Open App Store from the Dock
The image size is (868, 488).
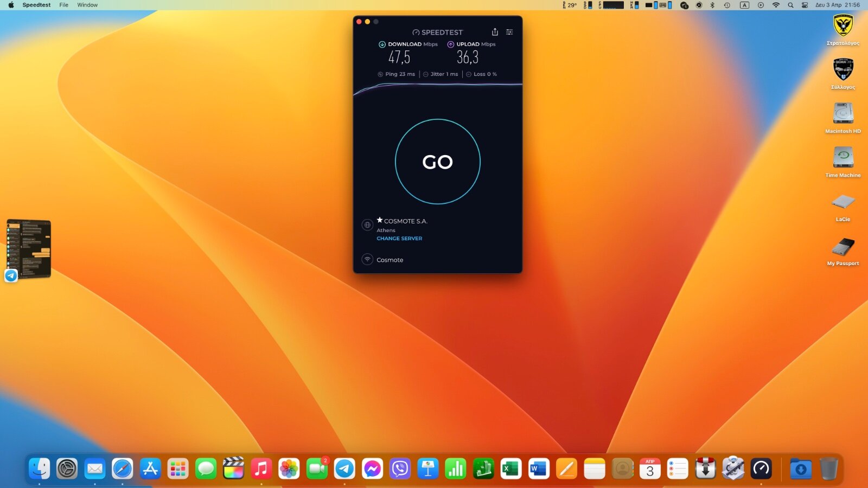(x=150, y=468)
